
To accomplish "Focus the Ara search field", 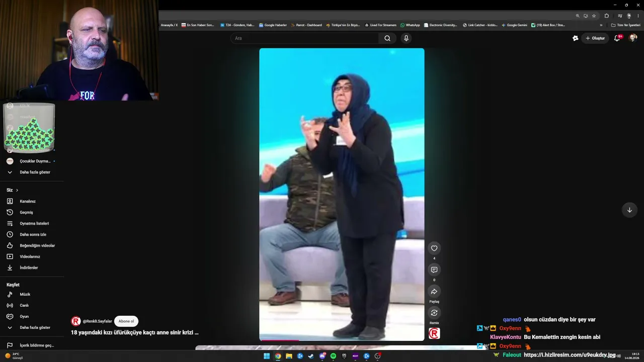I will pos(305,38).
